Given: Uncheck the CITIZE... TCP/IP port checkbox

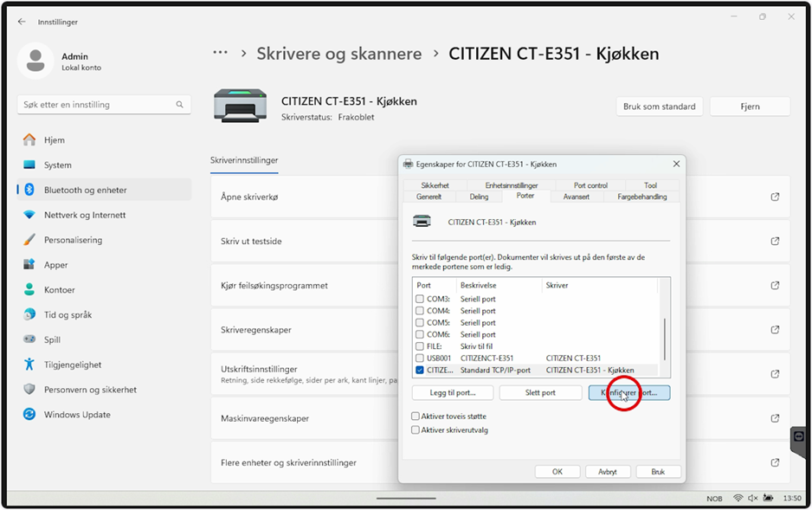Looking at the screenshot, I should point(420,371).
